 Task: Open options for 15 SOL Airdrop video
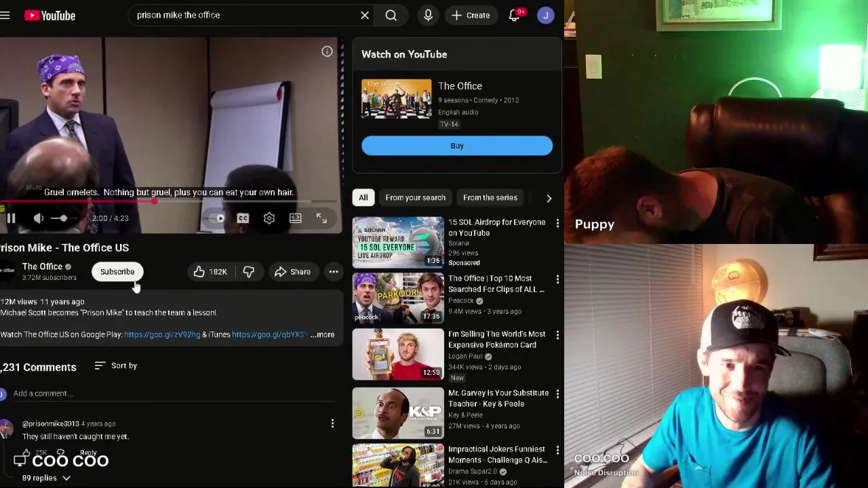point(557,224)
